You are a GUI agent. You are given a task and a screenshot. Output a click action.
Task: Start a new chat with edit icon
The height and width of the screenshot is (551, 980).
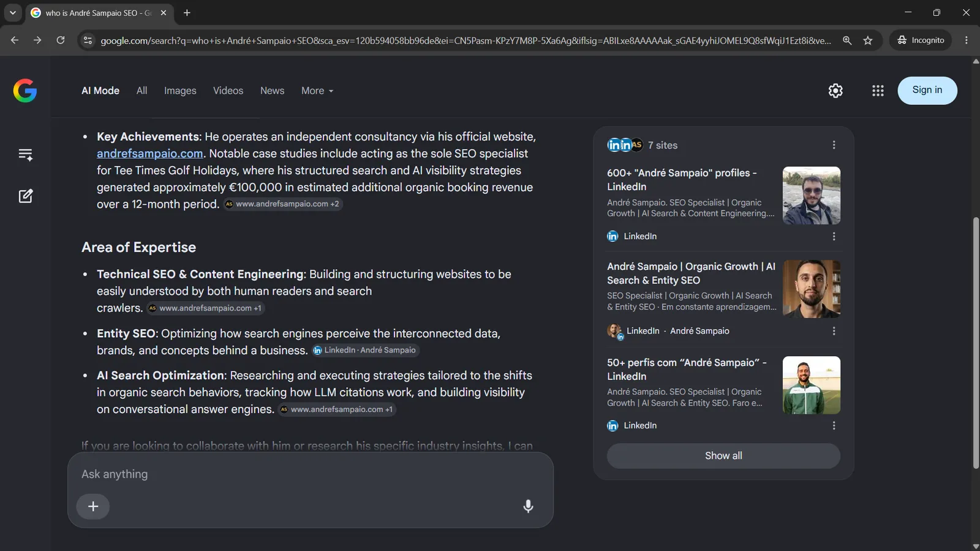pyautogui.click(x=25, y=196)
